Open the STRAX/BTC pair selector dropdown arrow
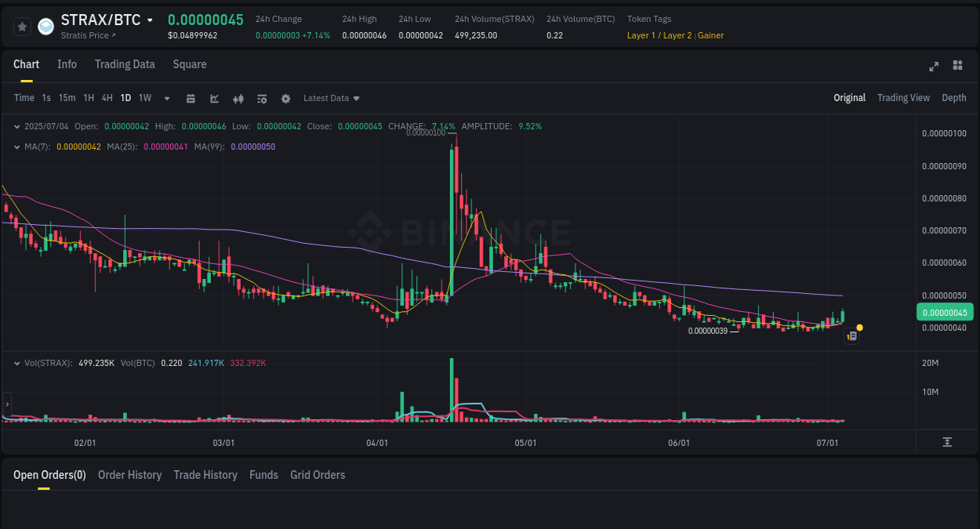This screenshot has width=980, height=529. tap(151, 20)
